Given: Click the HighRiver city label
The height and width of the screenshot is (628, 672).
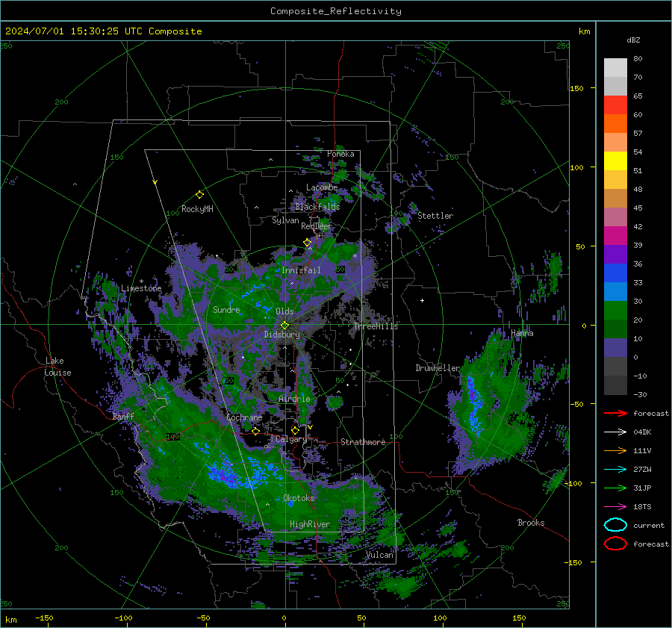Looking at the screenshot, I should point(310,524).
